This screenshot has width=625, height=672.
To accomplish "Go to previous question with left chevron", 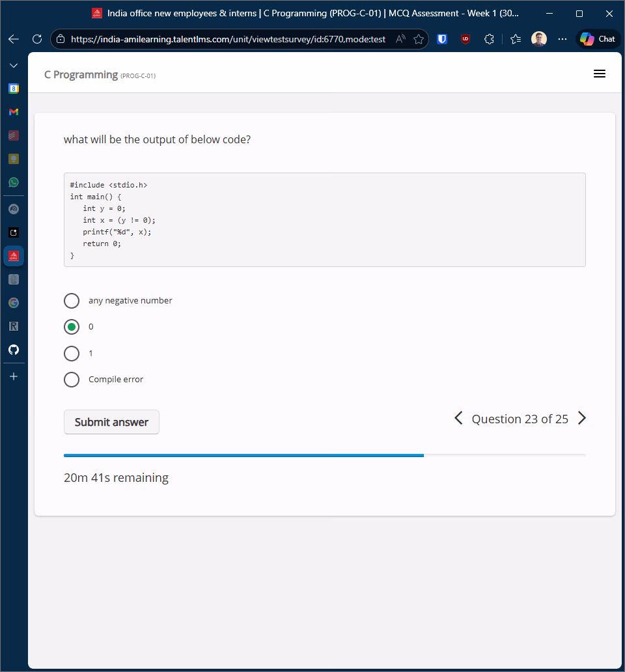I will 458,419.
